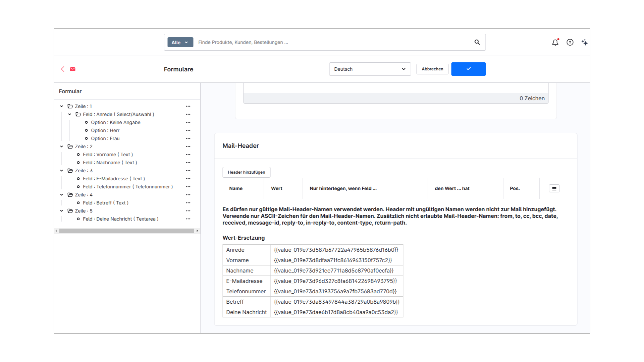Click the search magnifier icon
The width and height of the screenshot is (644, 362).
477,42
